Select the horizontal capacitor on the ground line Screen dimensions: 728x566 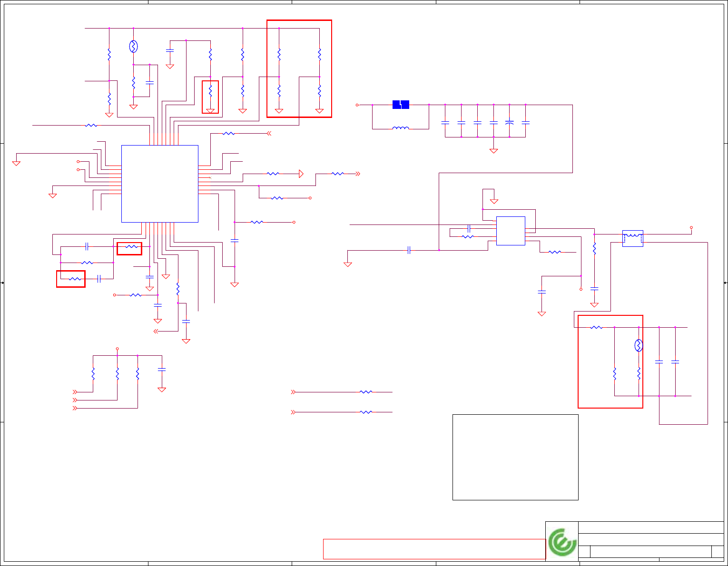pyautogui.click(x=409, y=250)
